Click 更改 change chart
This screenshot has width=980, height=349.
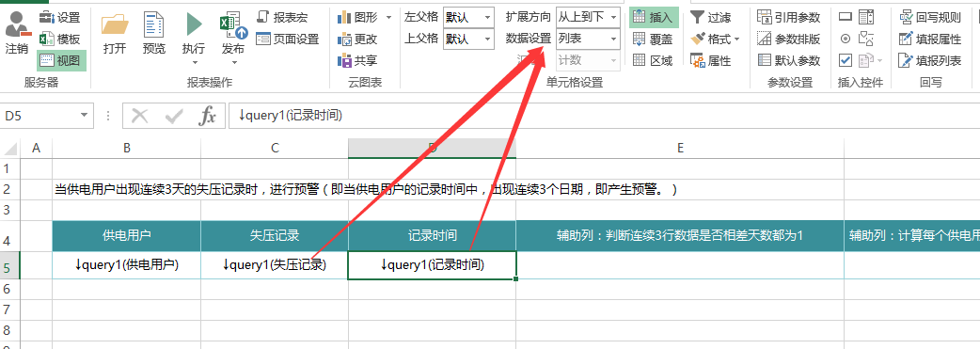pyautogui.click(x=357, y=39)
